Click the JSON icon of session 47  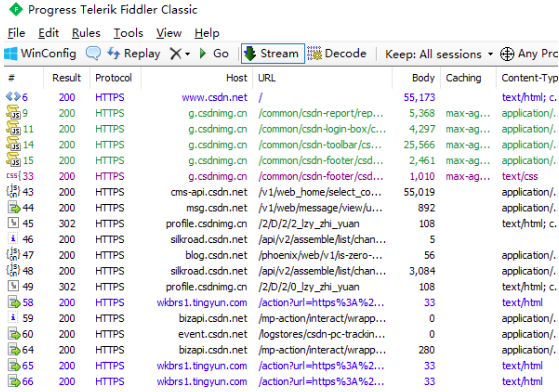(x=13, y=254)
